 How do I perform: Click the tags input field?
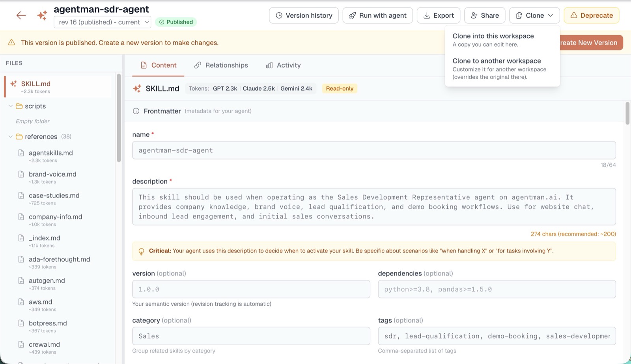pyautogui.click(x=497, y=336)
